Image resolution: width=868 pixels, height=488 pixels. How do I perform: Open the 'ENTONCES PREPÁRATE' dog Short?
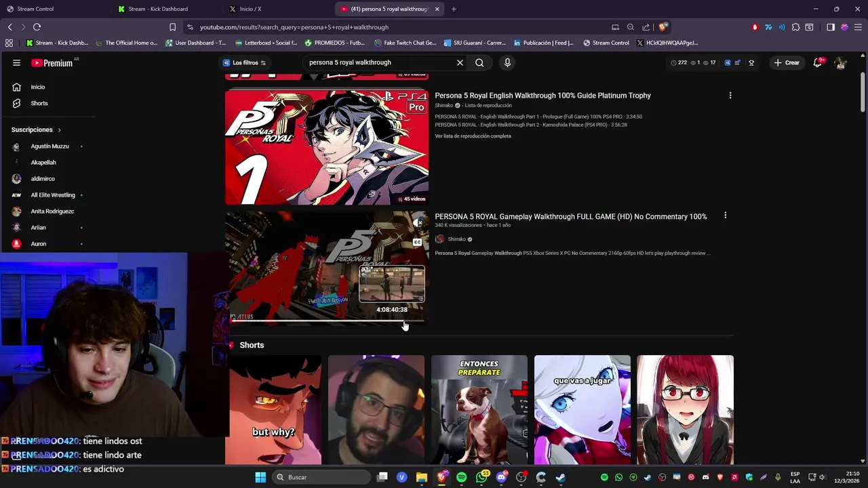point(479,410)
